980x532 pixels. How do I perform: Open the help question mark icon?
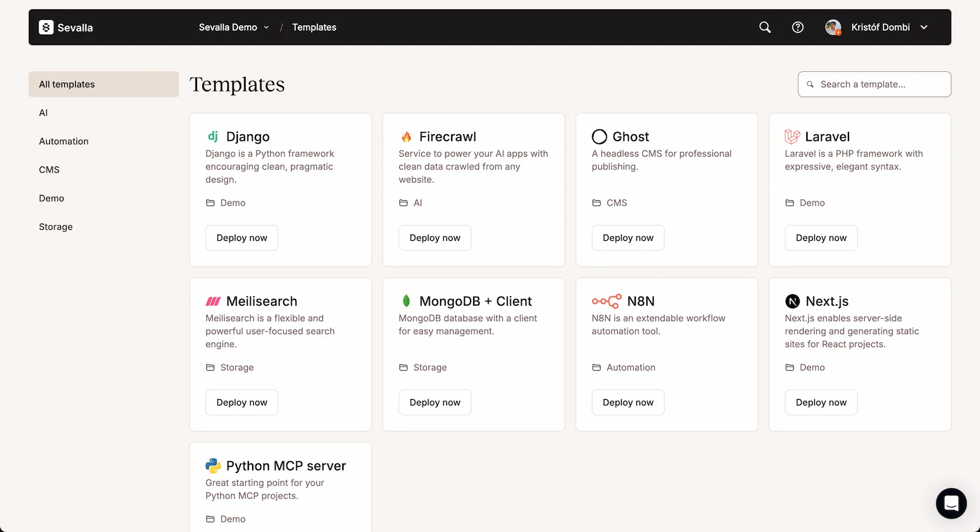(x=798, y=27)
